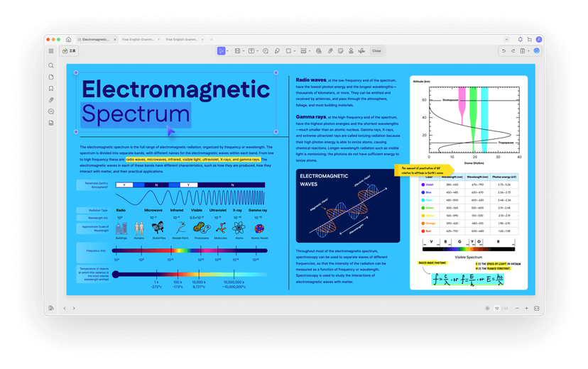Select the rectangle shape tool

point(288,51)
